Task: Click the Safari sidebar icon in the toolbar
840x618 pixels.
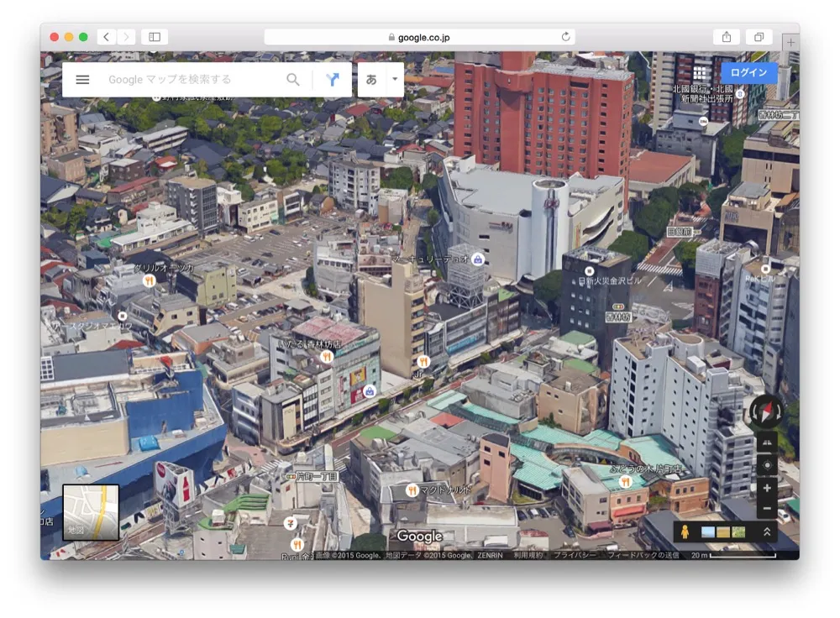Action: tap(154, 36)
